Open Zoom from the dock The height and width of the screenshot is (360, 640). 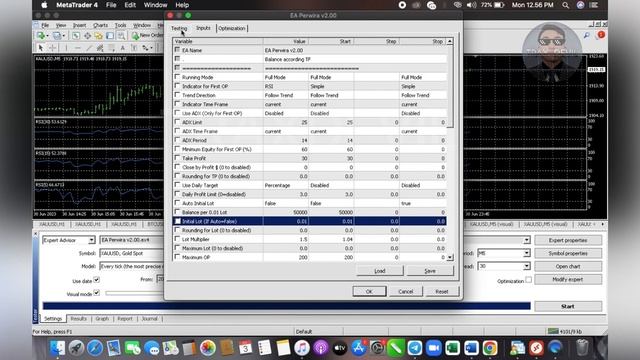(x=433, y=348)
